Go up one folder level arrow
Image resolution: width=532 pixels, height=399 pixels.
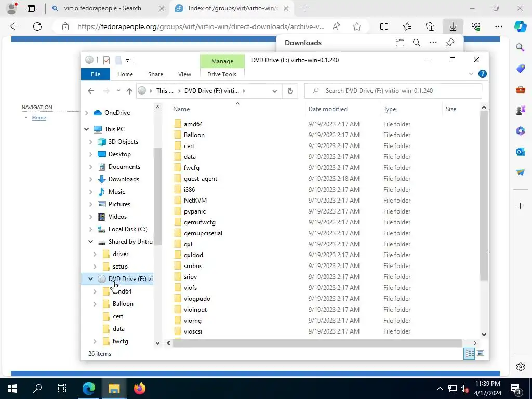click(129, 91)
